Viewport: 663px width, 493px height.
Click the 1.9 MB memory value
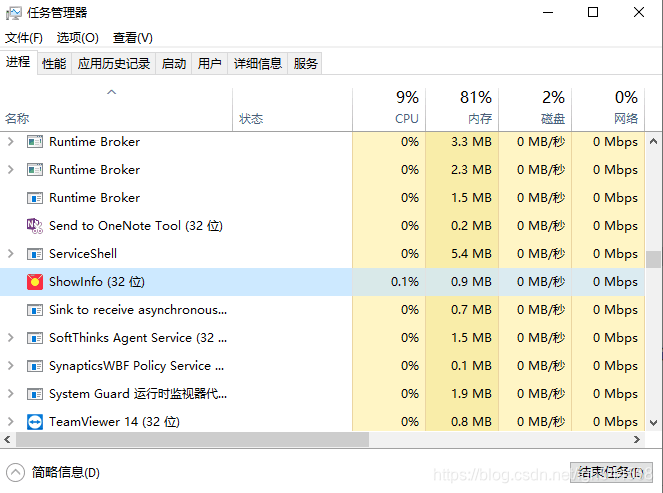click(x=471, y=394)
